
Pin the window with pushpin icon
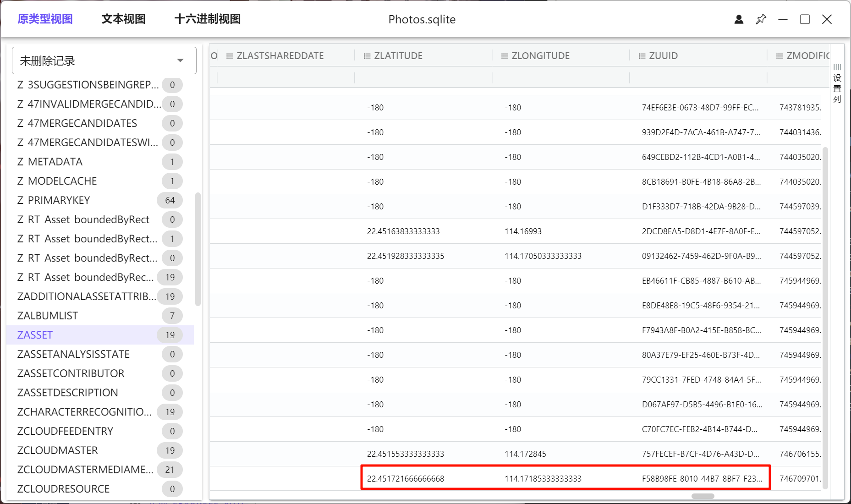pos(761,19)
